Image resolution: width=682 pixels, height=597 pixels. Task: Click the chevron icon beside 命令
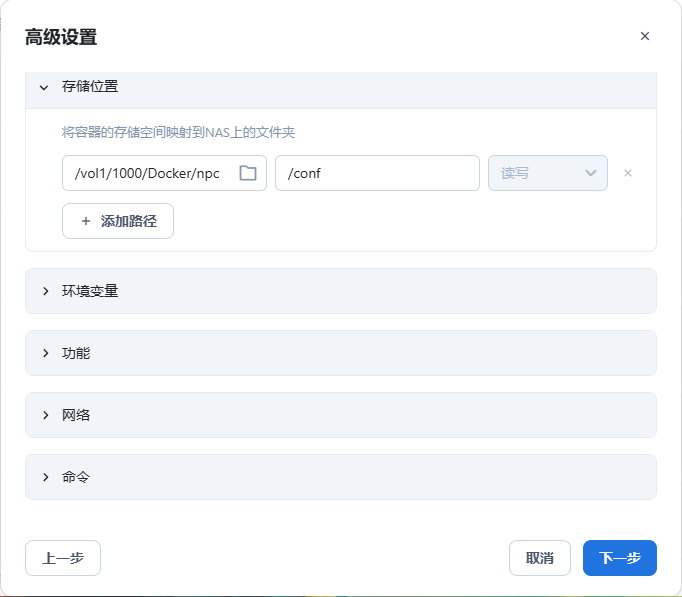[x=45, y=477]
